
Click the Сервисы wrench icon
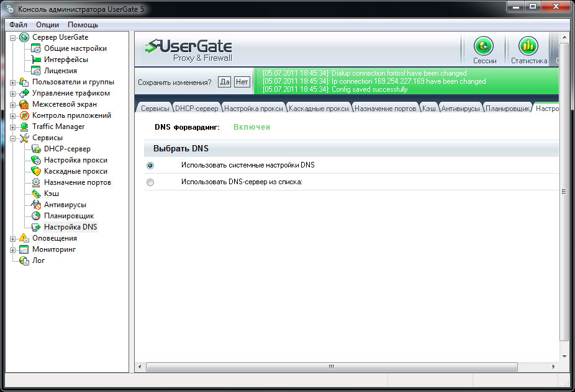click(x=24, y=138)
